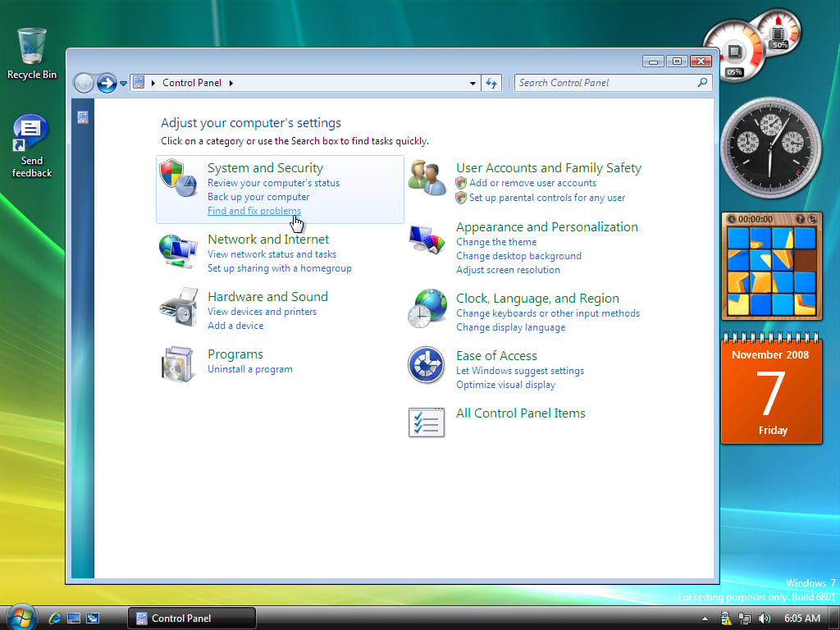The height and width of the screenshot is (630, 840).
Task: Click the Refresh button beside address bar
Action: [491, 83]
